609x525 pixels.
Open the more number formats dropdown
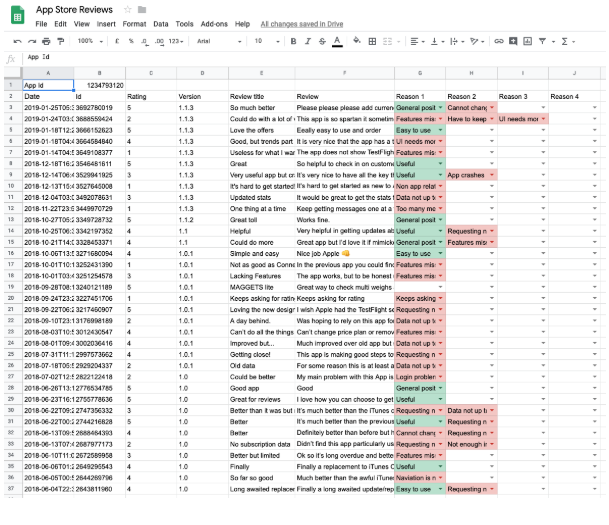click(x=176, y=41)
